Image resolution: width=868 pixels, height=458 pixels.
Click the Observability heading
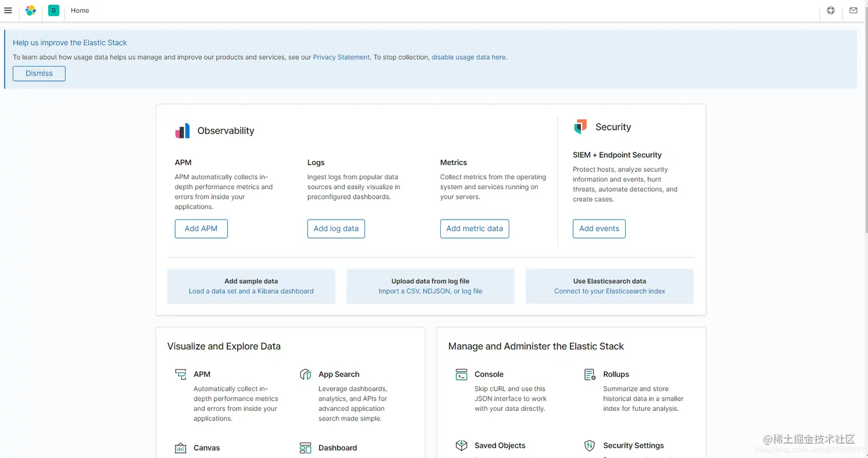coord(226,131)
